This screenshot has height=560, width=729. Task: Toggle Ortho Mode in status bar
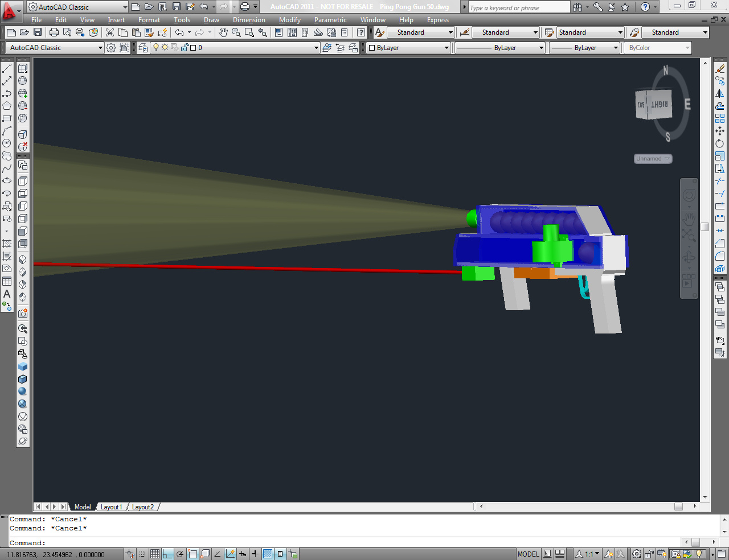click(167, 554)
